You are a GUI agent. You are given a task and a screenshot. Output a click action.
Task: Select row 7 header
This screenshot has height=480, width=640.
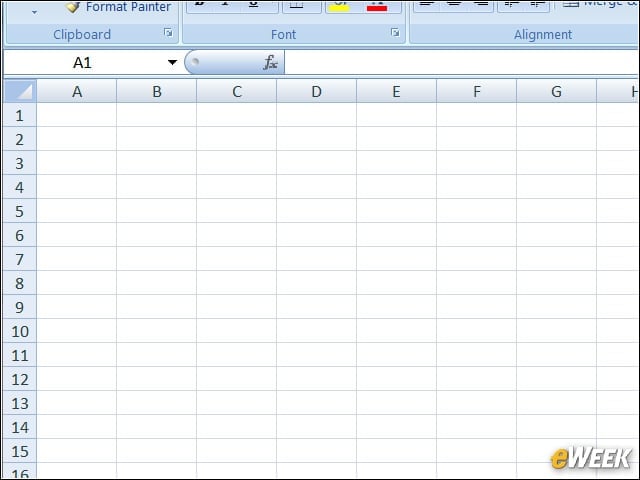(x=20, y=259)
